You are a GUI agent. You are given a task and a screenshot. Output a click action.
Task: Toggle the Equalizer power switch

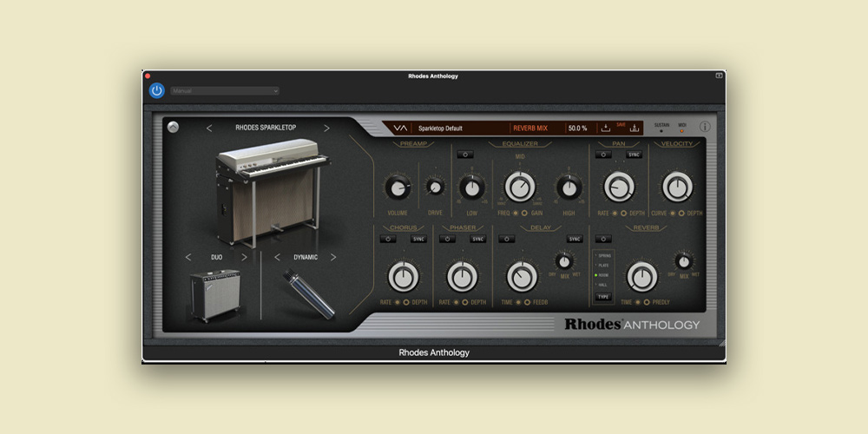466,155
